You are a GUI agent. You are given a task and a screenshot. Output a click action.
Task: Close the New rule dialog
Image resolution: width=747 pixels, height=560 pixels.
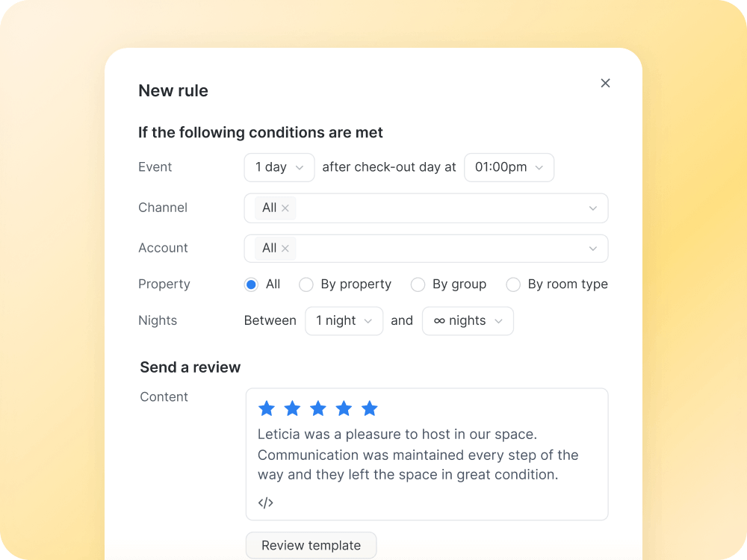605,83
